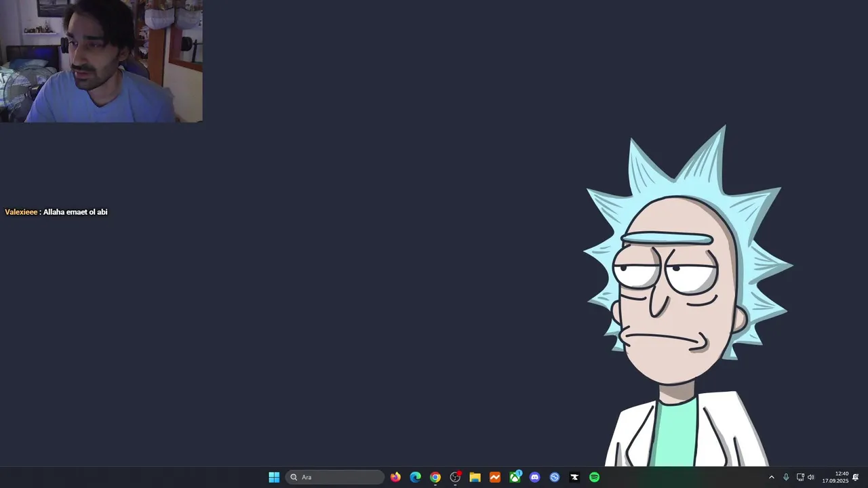Image resolution: width=868 pixels, height=488 pixels.
Task: Open the clock and date 17.09.2025
Action: tap(835, 477)
